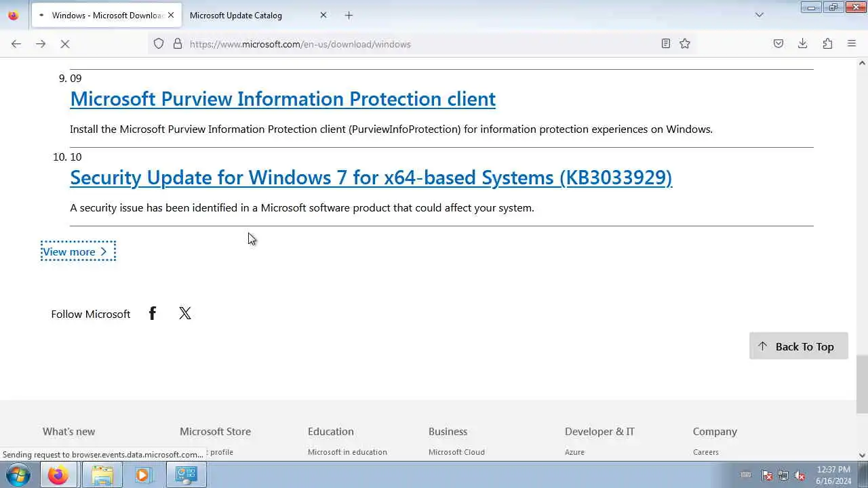Open the Careers footer link
Image resolution: width=868 pixels, height=488 pixels.
click(x=706, y=452)
